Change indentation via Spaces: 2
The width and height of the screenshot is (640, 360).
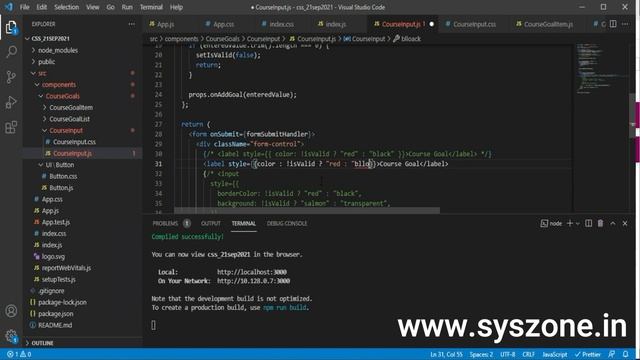[x=481, y=354]
